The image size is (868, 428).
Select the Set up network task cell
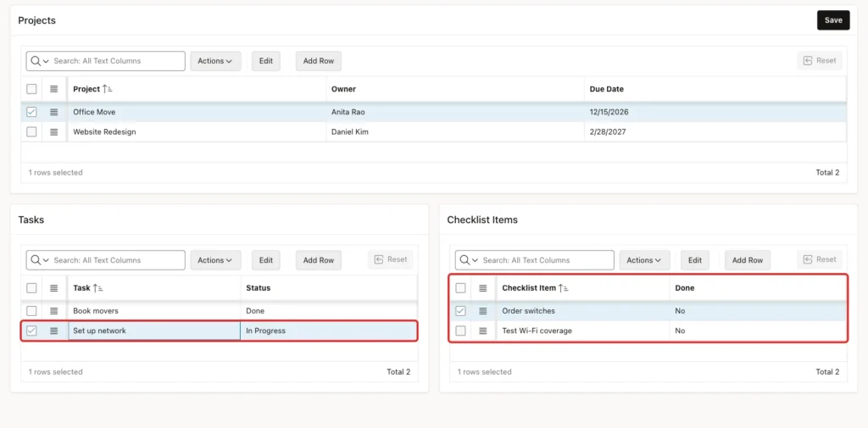pyautogui.click(x=154, y=331)
